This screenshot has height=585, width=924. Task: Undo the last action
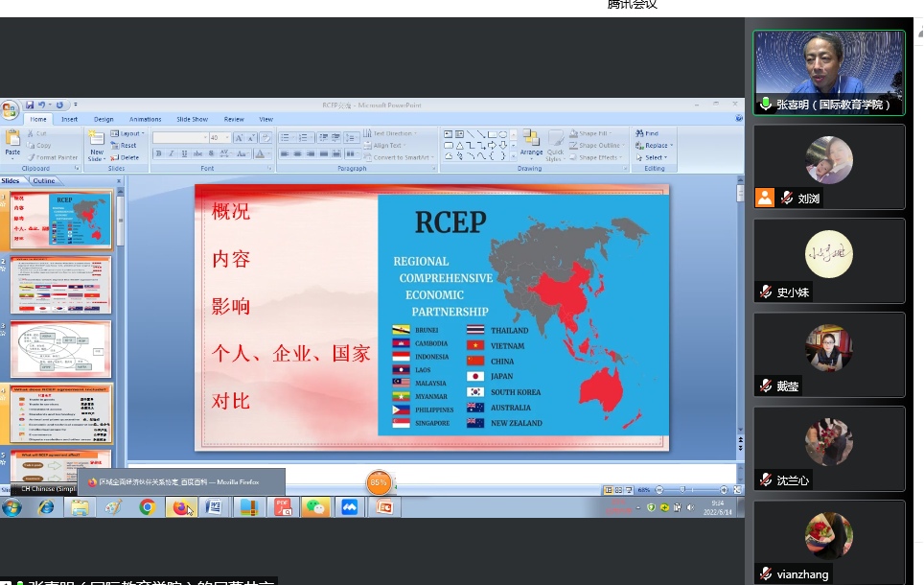coord(41,105)
